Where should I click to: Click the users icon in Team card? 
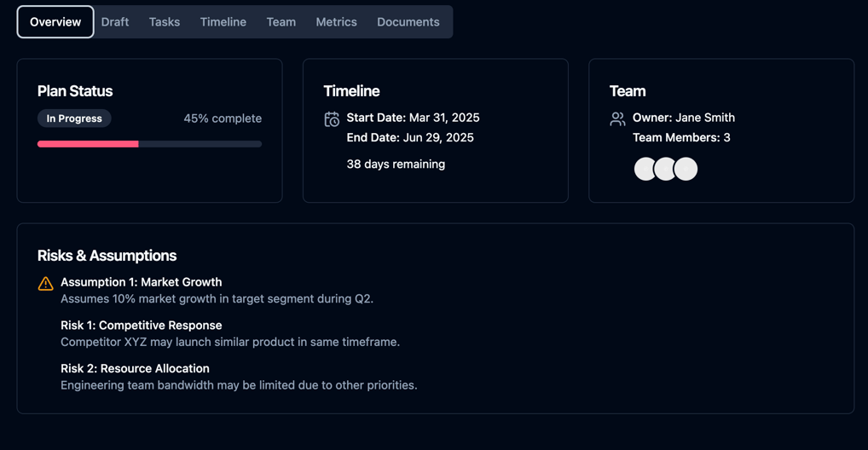click(x=618, y=119)
